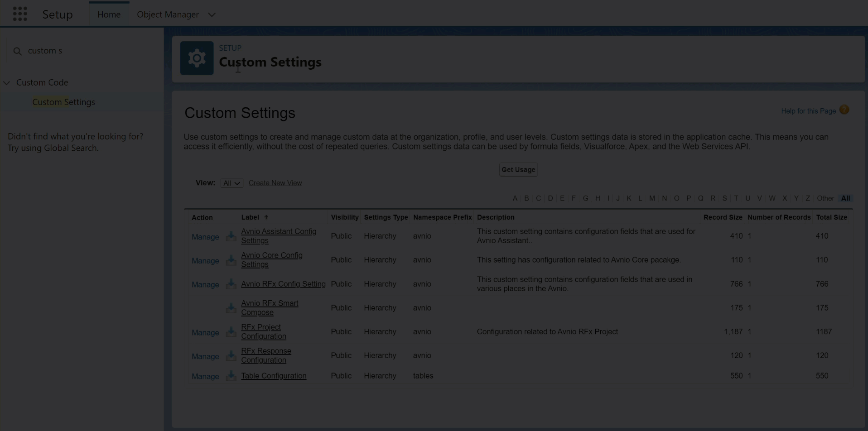Manage RFx Response Configuration
The height and width of the screenshot is (431, 868).
205,357
